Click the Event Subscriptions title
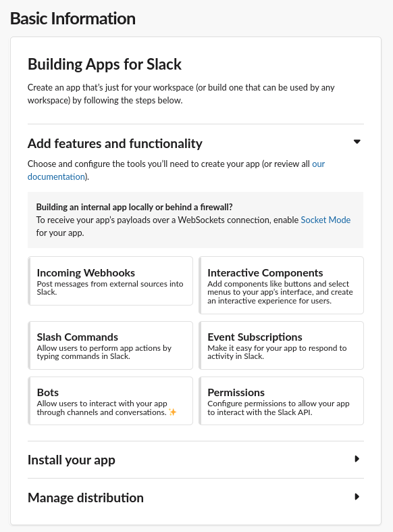The image size is (393, 532). (255, 337)
